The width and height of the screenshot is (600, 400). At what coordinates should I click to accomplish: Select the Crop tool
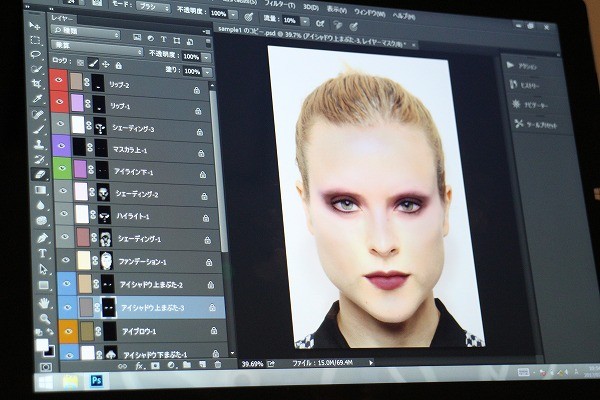37,83
